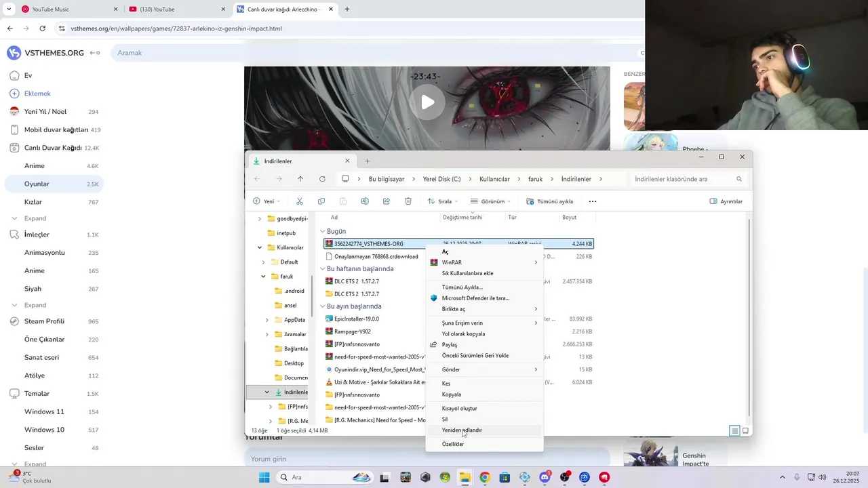This screenshot has width=868, height=488.
Task: Open Windows Start menu
Action: click(264, 477)
